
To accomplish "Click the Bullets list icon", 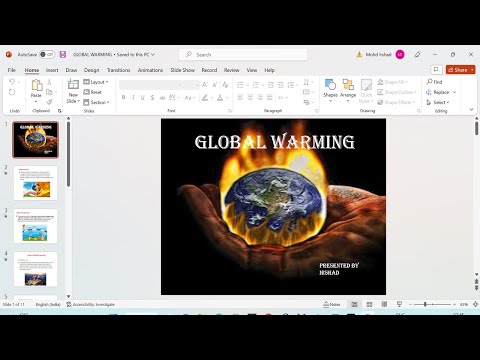I will point(240,85).
